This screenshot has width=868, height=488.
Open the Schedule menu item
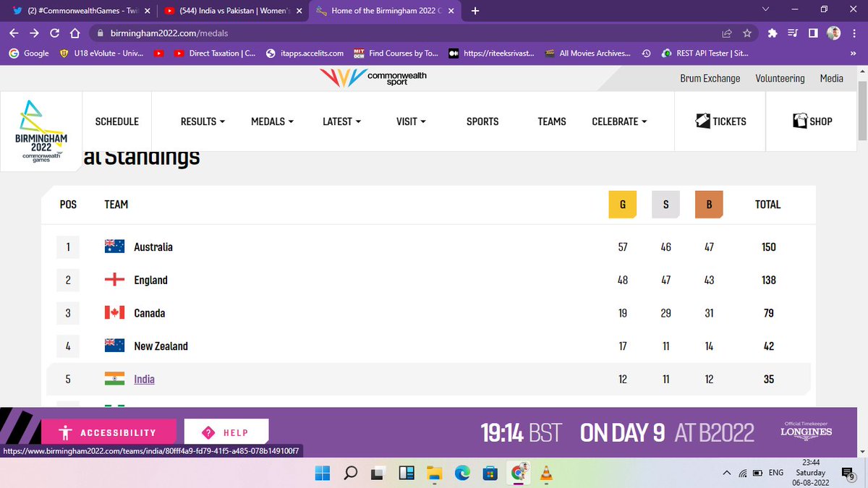(x=117, y=121)
